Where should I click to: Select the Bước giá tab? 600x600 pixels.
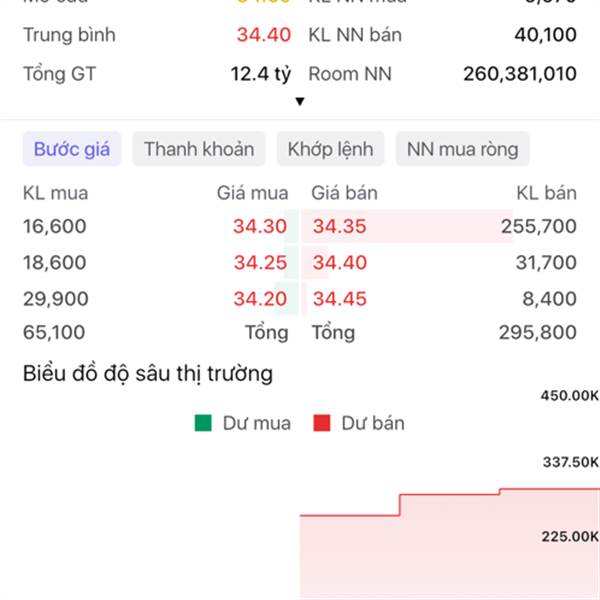72,150
